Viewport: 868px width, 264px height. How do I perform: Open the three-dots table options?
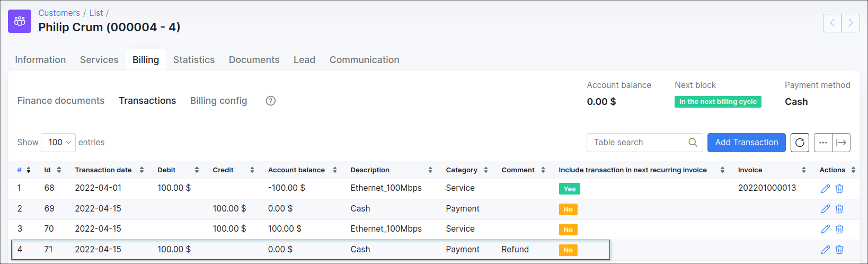coord(823,143)
